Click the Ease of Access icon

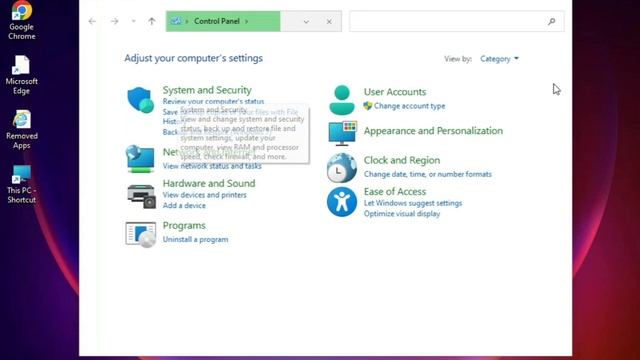[x=342, y=202]
